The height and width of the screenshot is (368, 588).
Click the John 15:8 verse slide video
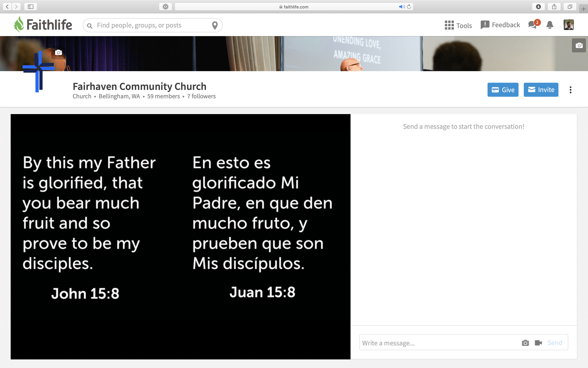181,237
